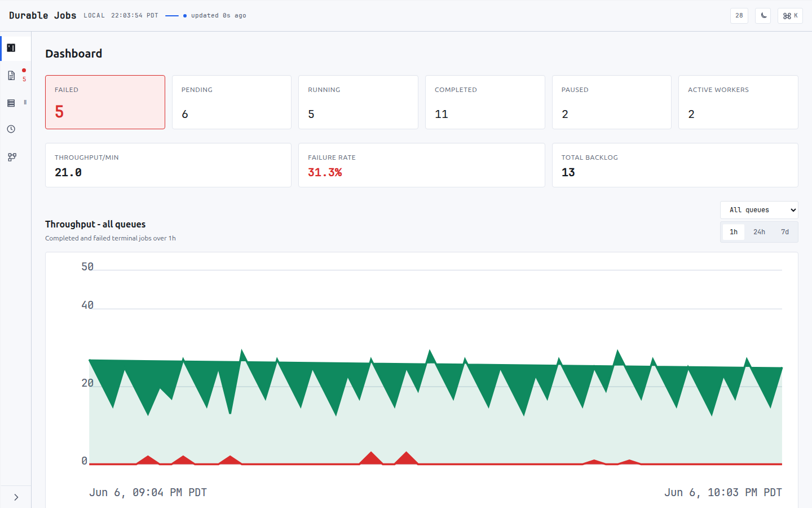812x508 pixels.
Task: Click the 22:03:54 PDT clock text
Action: coord(135,16)
